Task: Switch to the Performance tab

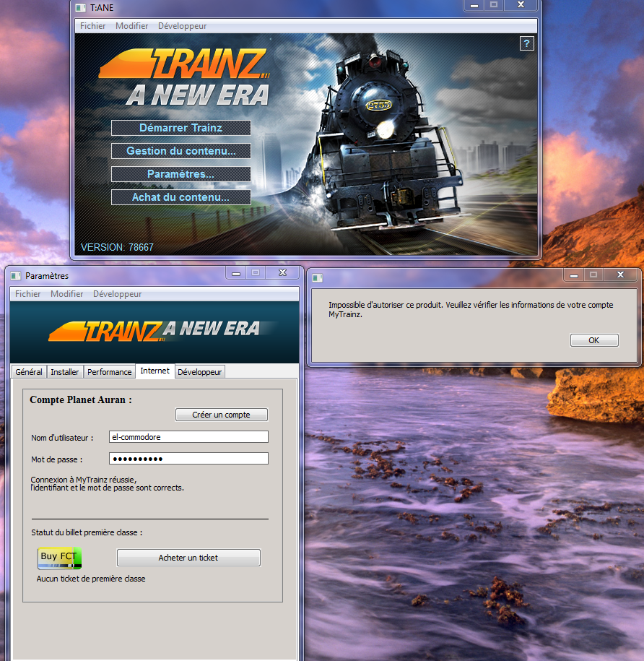Action: click(109, 372)
